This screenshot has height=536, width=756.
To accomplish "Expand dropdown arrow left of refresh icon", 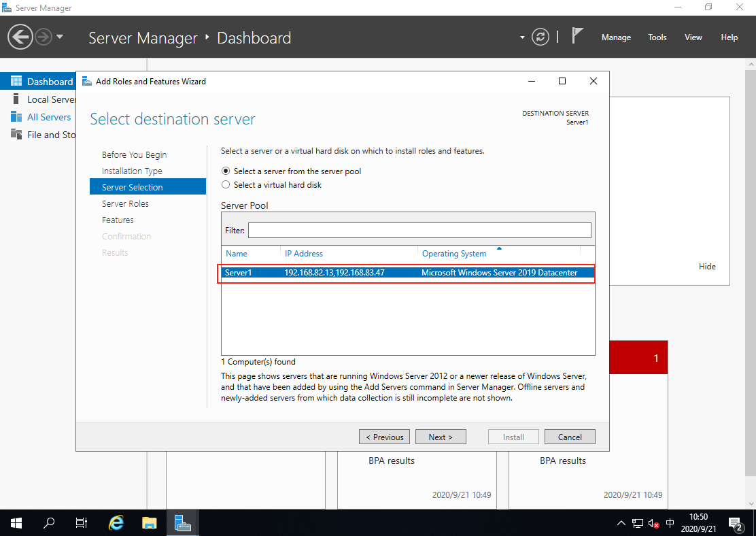I will [x=522, y=37].
